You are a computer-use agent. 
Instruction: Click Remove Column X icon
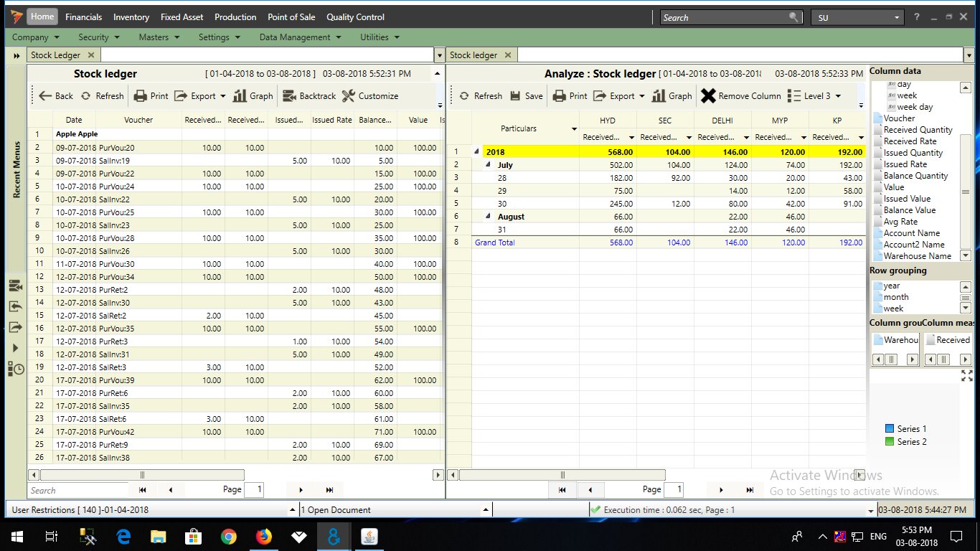[x=708, y=96]
